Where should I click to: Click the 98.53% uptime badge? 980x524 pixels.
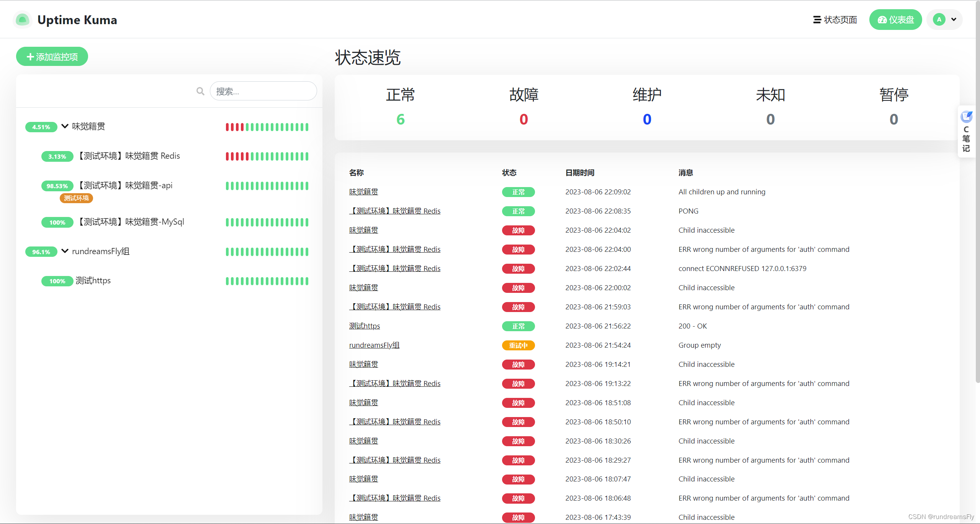(x=57, y=186)
